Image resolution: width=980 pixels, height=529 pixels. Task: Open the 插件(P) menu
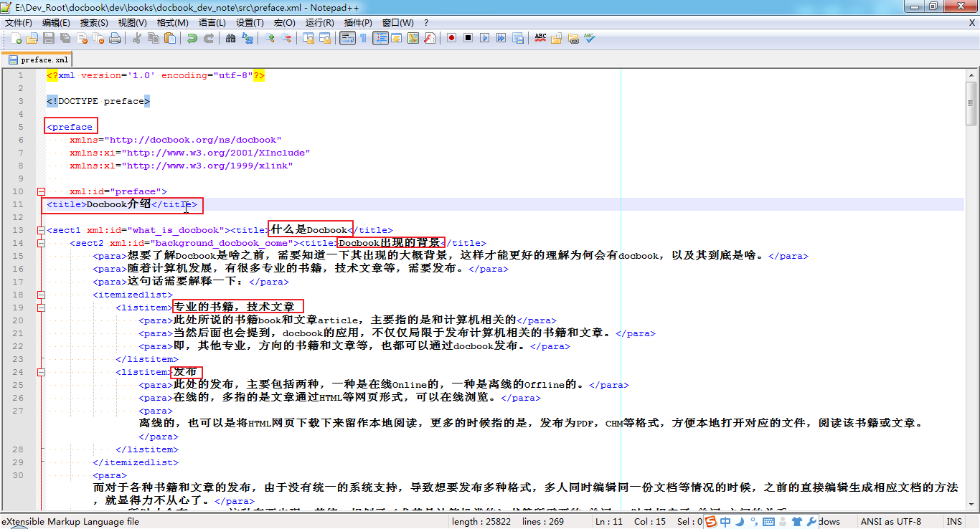(x=359, y=22)
